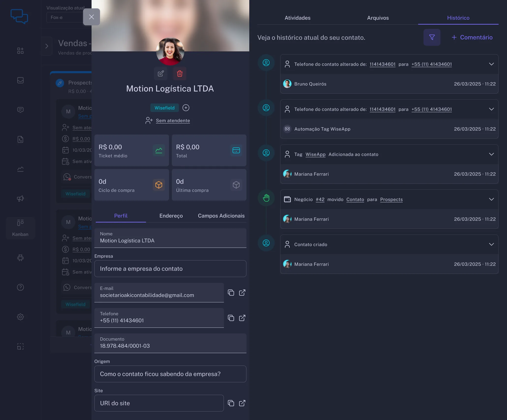Click the Contato criado timeline marker

[x=266, y=243]
